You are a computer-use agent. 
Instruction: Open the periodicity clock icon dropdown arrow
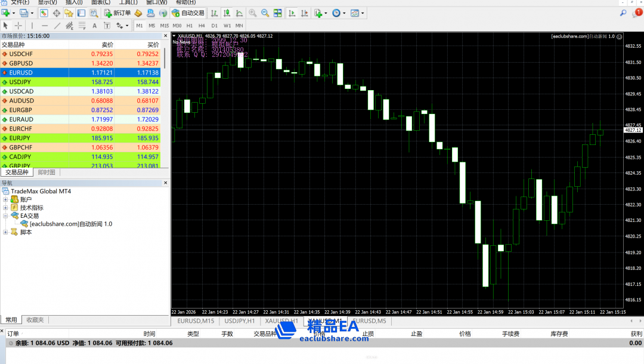point(344,13)
